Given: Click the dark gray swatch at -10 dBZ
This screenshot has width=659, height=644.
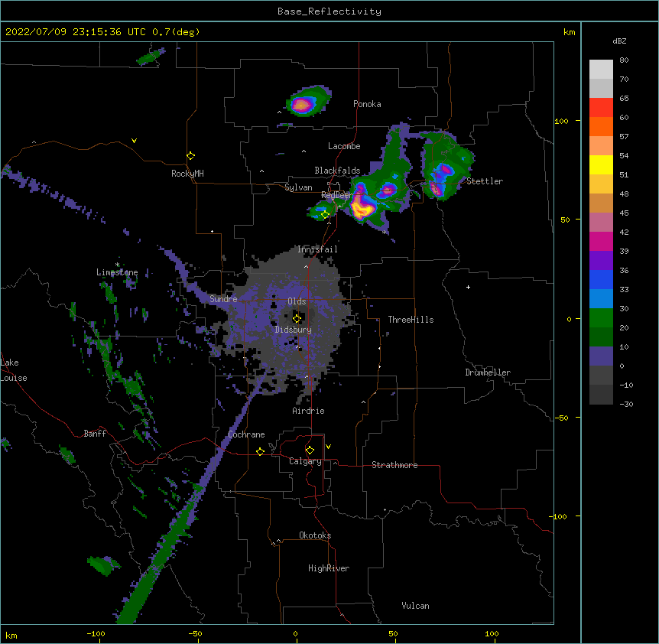Looking at the screenshot, I should pyautogui.click(x=601, y=395).
